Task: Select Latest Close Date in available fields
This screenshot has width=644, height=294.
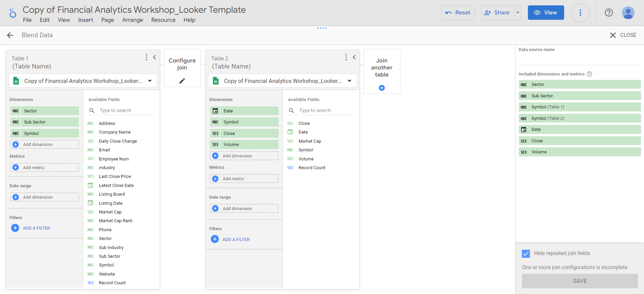Action: tap(116, 186)
